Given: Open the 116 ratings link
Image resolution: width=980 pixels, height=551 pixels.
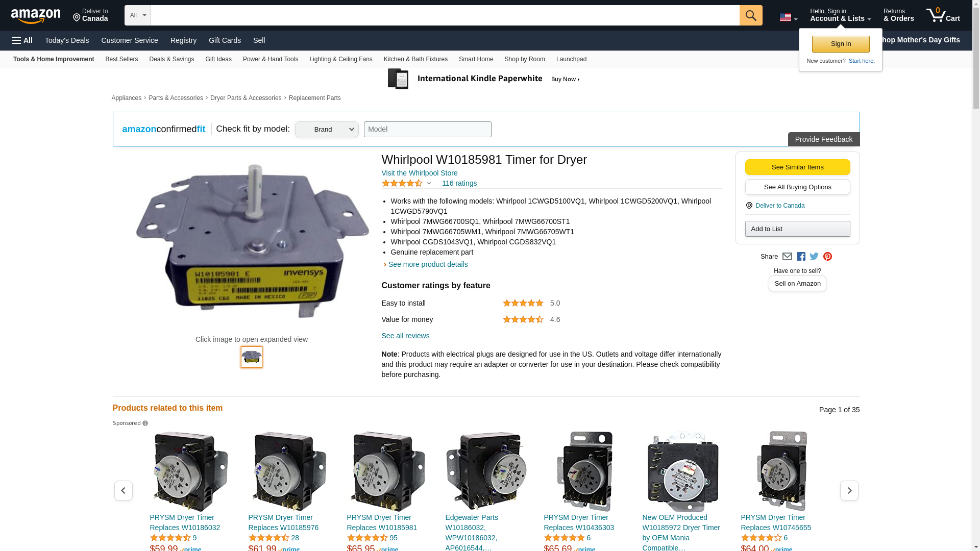Looking at the screenshot, I should 459,183.
